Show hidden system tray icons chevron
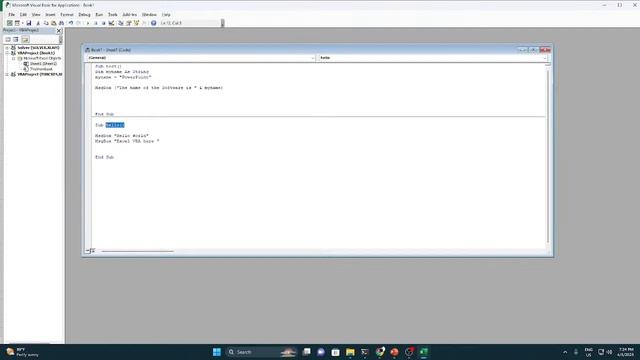 pyautogui.click(x=565, y=352)
